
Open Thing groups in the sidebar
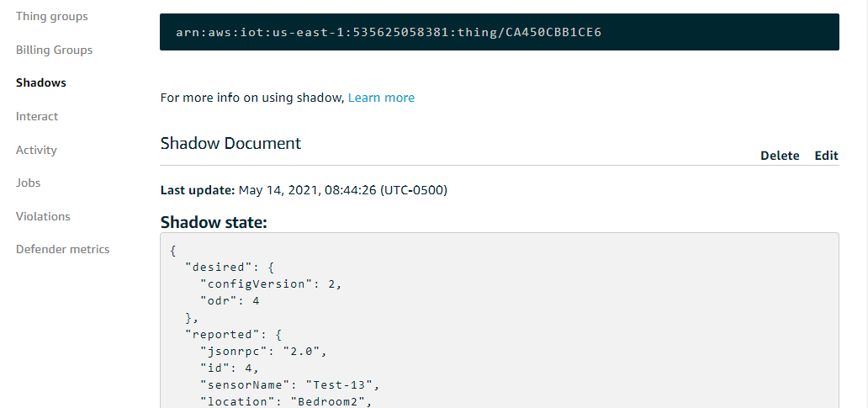click(x=51, y=17)
